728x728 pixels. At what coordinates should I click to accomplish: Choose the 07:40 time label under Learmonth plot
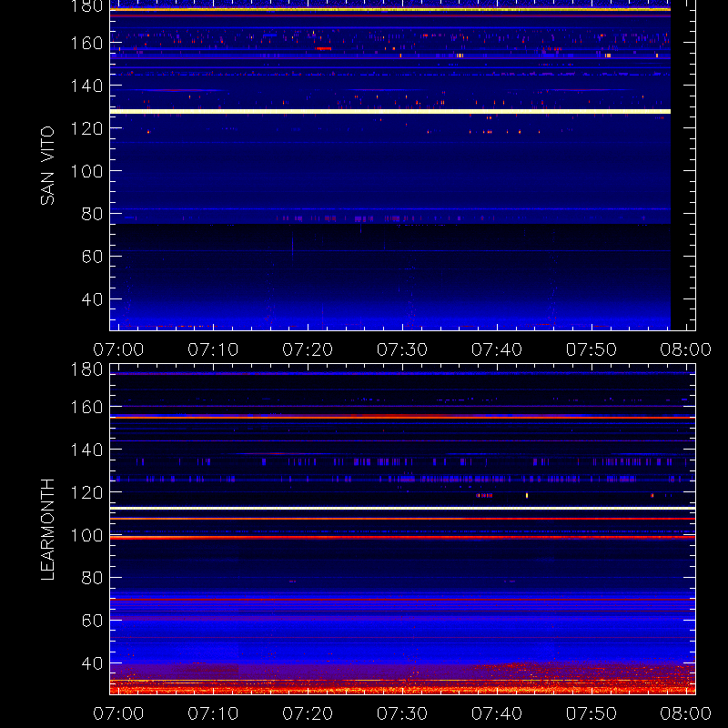[497, 713]
